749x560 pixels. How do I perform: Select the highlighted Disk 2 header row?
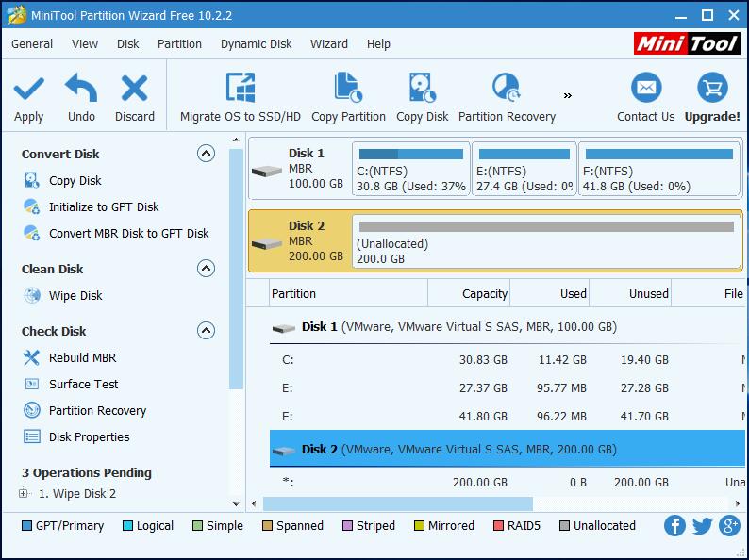point(508,449)
